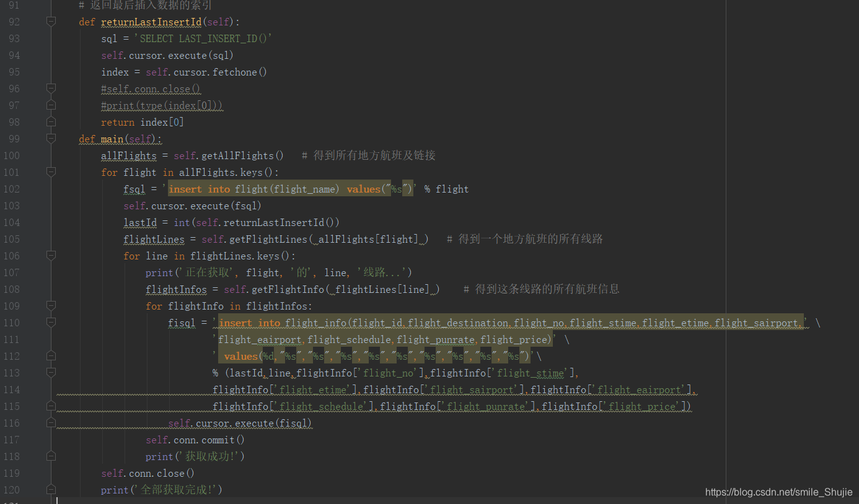Click the 'values' keyword on line 112

pyautogui.click(x=240, y=356)
